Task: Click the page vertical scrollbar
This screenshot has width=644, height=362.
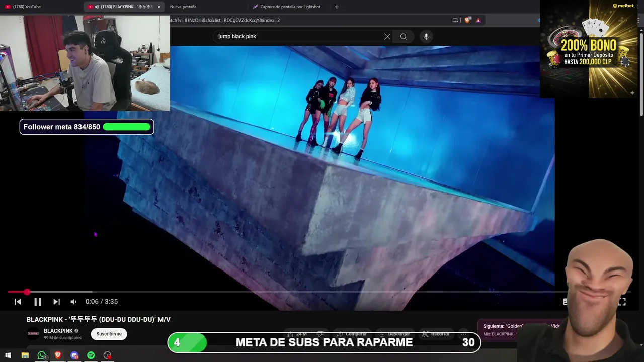Action: click(641, 75)
